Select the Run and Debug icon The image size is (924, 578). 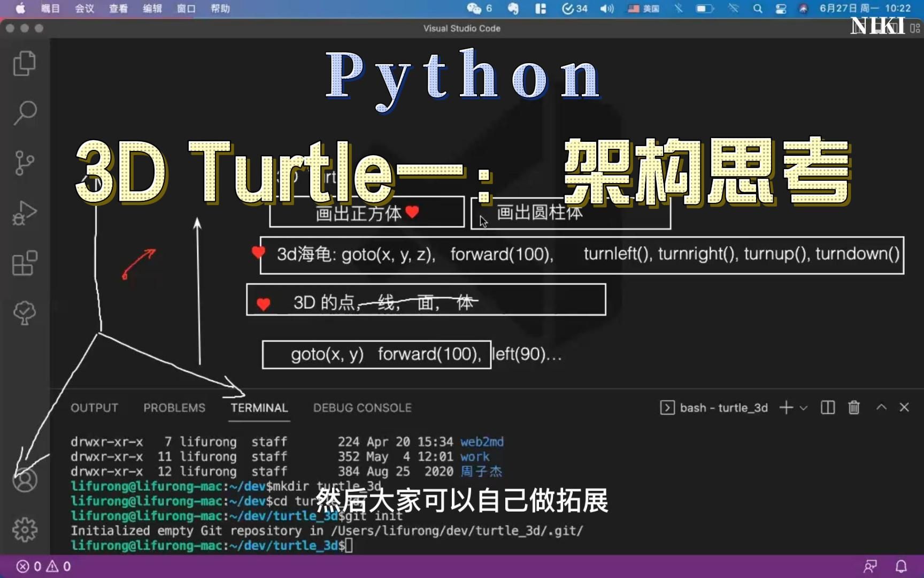[x=24, y=212]
